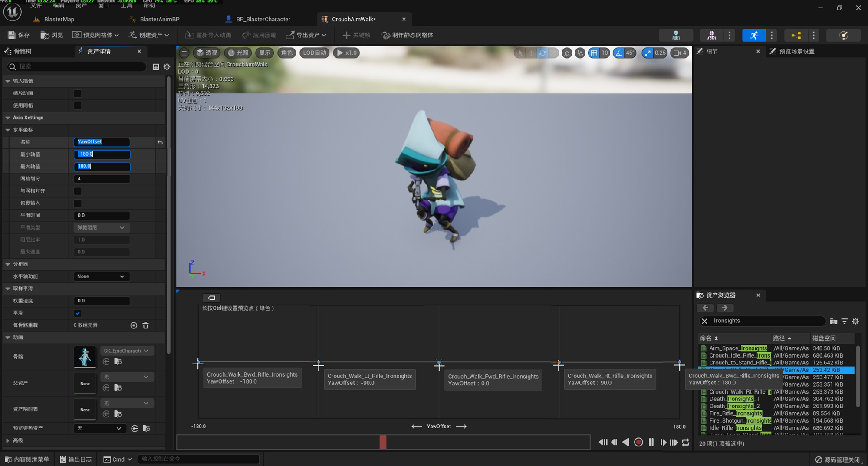
Task: Open details panel settings gear
Action: pyautogui.click(x=167, y=67)
